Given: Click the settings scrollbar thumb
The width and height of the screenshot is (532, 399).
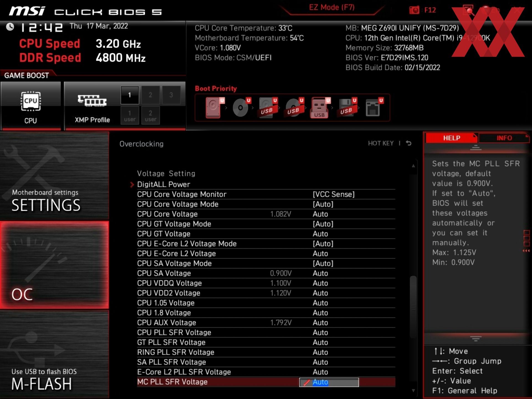Looking at the screenshot, I should point(413,308).
